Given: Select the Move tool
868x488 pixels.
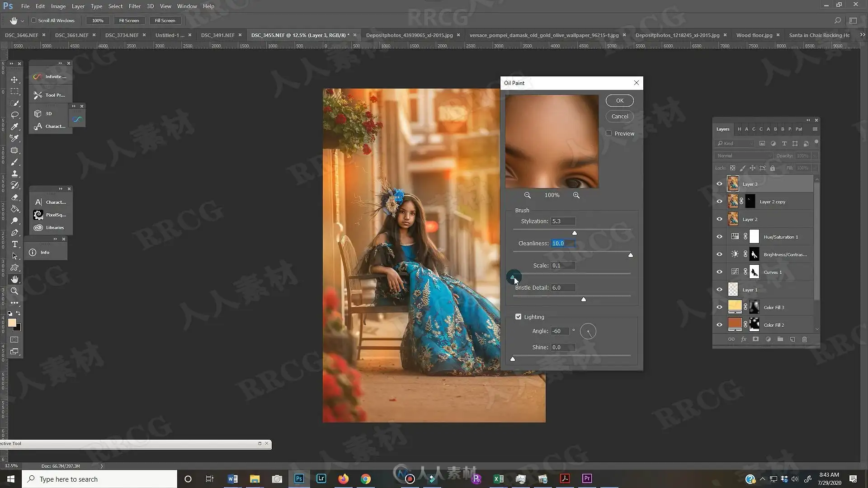Looking at the screenshot, I should click(x=14, y=80).
